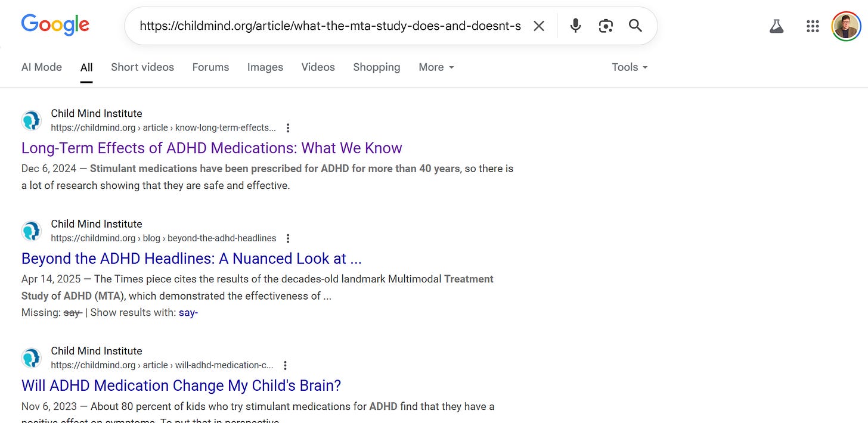
Task: Open Will ADHD Medication Change My Child's Brain link
Action: [x=181, y=385]
